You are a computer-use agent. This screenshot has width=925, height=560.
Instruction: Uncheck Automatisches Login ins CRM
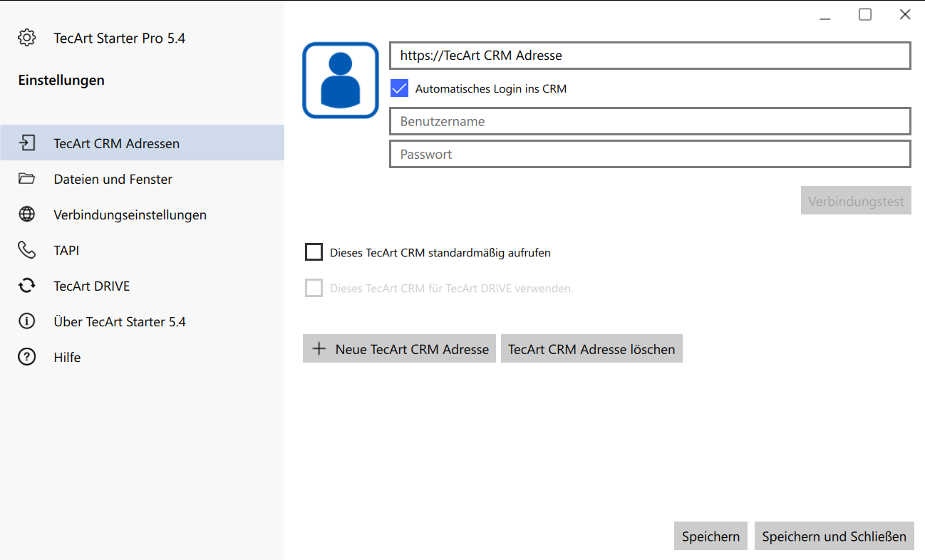399,88
